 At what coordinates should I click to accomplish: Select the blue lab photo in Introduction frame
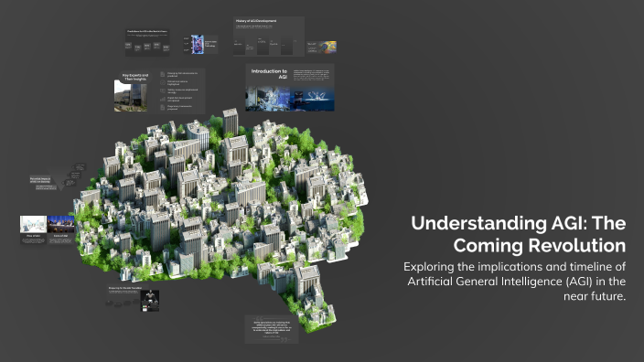[268, 99]
